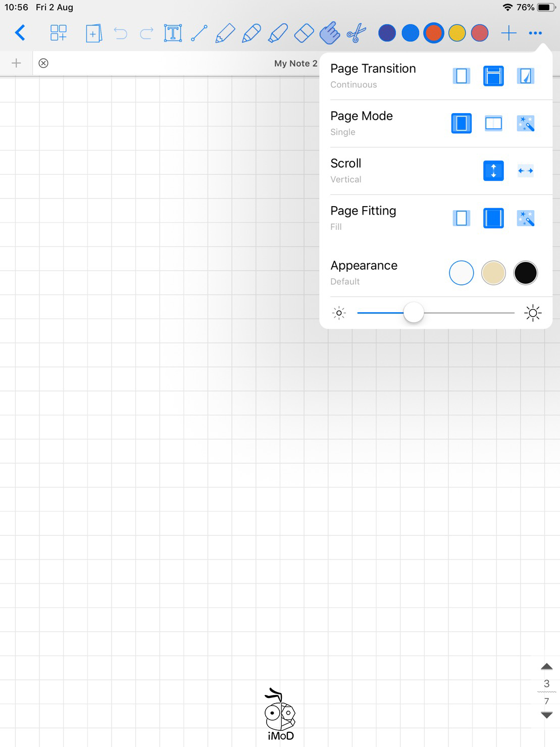Tap the Redo button
560x747 pixels.
coord(145,32)
